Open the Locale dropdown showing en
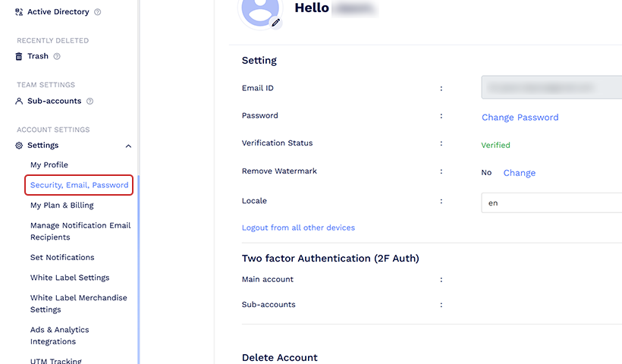Screen dimensions: 622x364 point(551,203)
